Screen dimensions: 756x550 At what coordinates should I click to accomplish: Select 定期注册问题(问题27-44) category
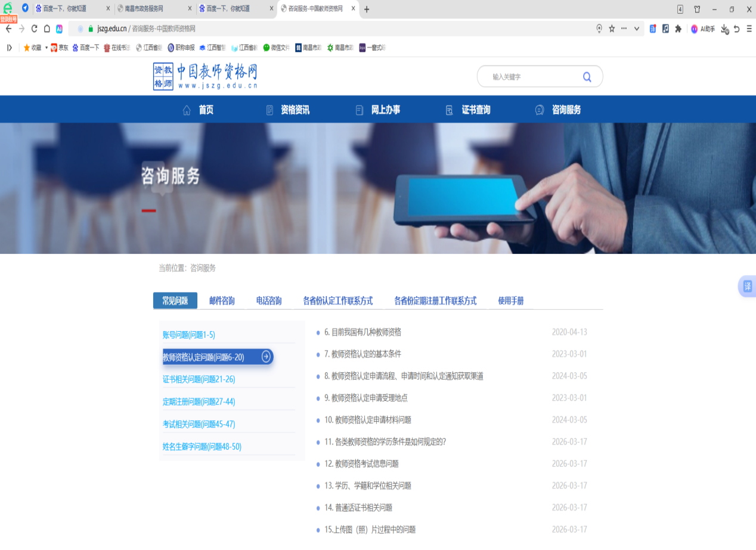pos(199,402)
